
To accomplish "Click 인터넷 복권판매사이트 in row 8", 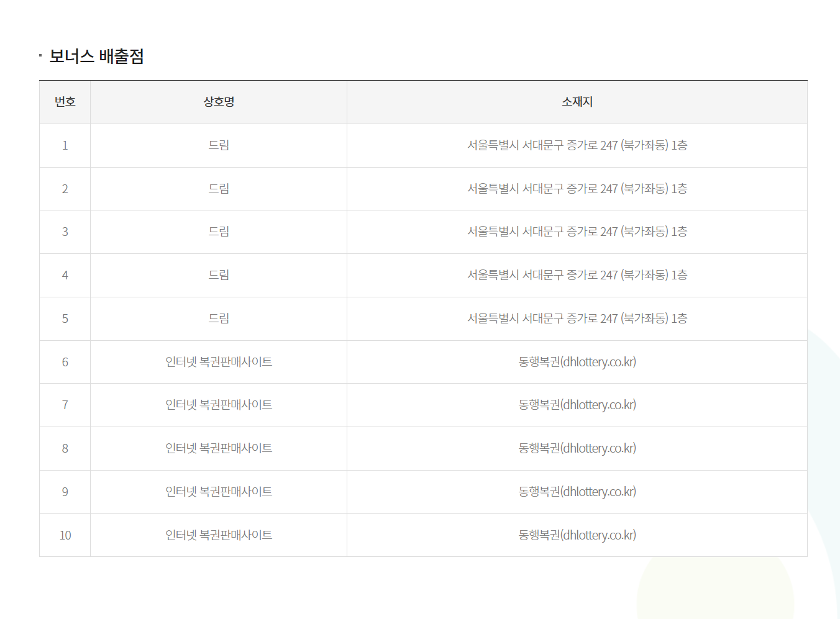I will [x=219, y=448].
